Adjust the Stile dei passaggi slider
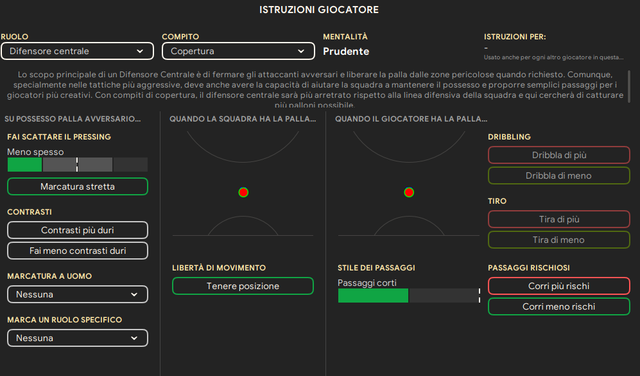 409,296
